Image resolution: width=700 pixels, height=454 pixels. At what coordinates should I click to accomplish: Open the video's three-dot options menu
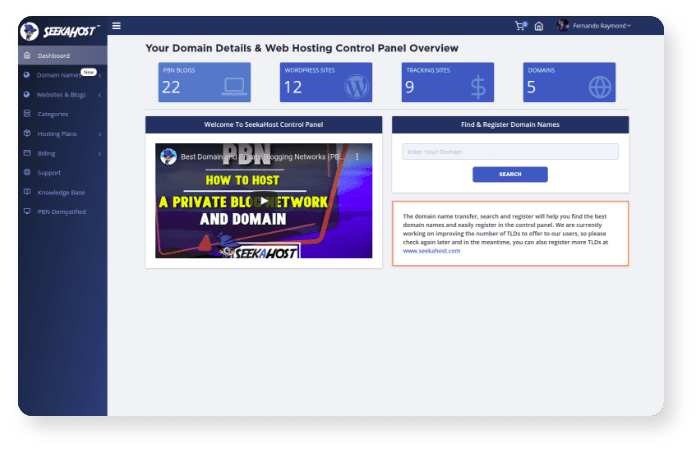357,157
